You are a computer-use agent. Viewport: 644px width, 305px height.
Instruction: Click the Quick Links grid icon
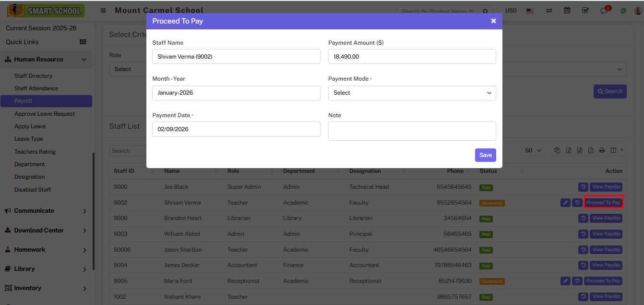pyautogui.click(x=83, y=42)
